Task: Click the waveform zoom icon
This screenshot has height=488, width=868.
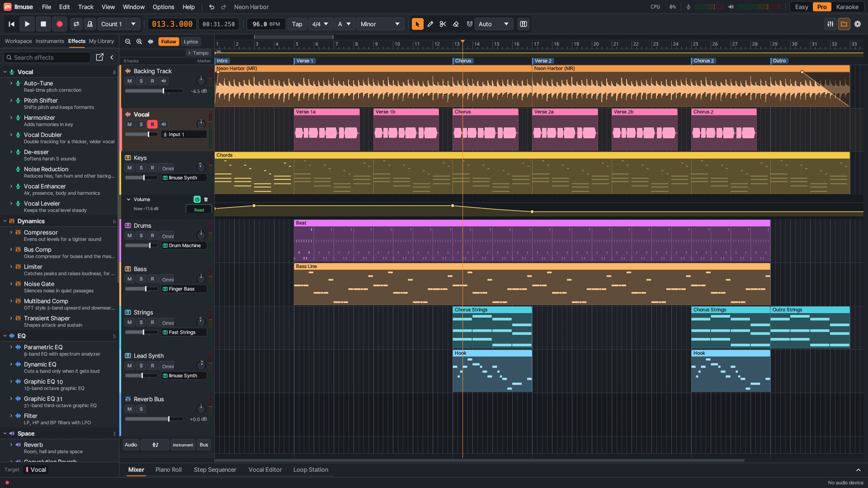Action: point(151,42)
